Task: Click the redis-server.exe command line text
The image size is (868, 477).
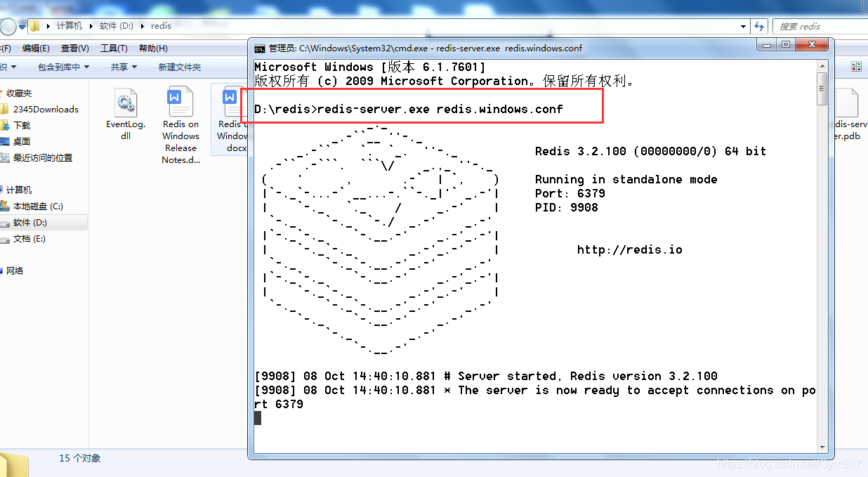Action: tap(440, 109)
